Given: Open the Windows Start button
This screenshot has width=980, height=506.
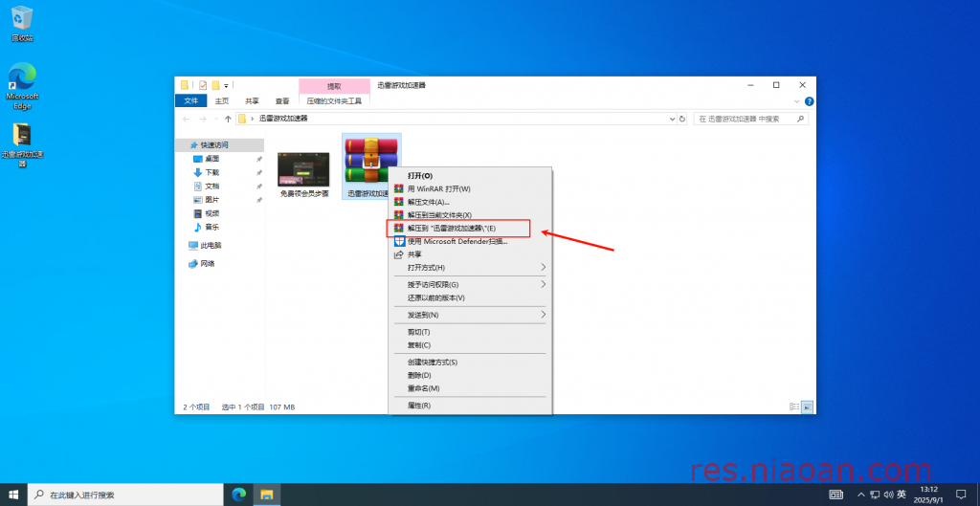Looking at the screenshot, I should [13, 495].
